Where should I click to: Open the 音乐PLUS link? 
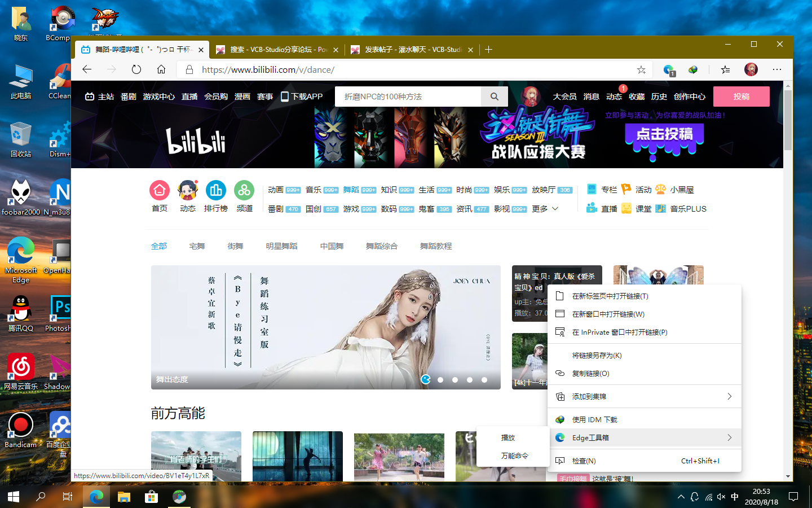point(681,209)
